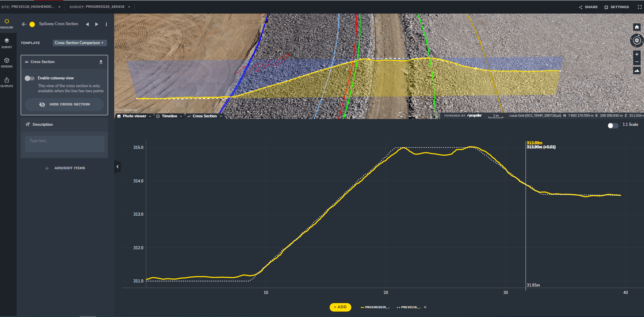Open the Timeline tab

(x=169, y=116)
